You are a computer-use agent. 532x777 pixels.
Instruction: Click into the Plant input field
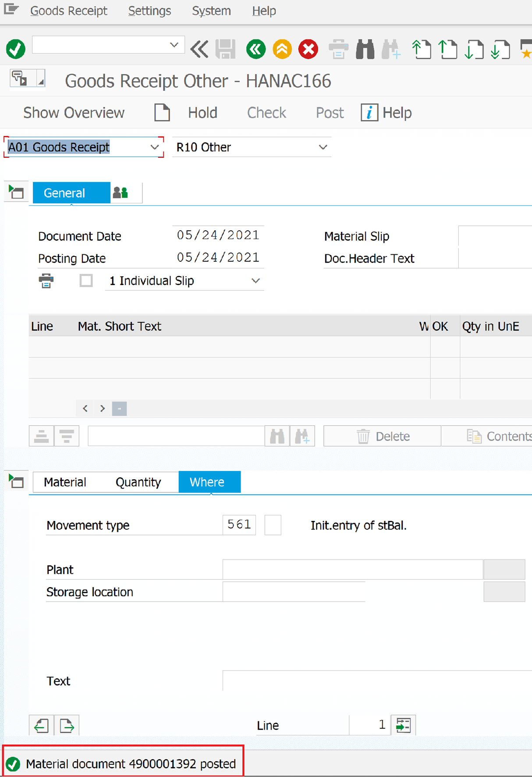point(352,570)
